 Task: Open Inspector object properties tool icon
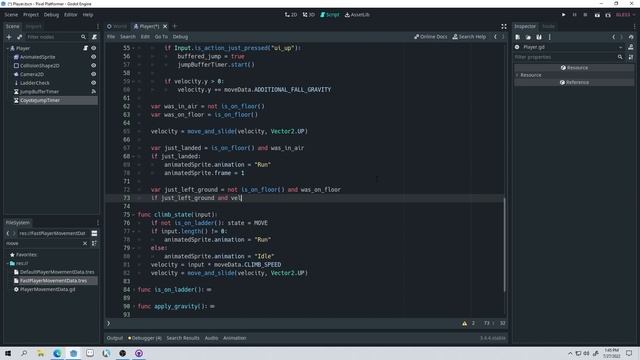pyautogui.click(x=631, y=47)
